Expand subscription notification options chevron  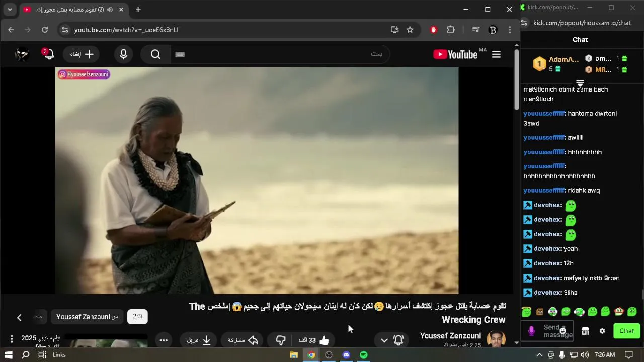[384, 340]
